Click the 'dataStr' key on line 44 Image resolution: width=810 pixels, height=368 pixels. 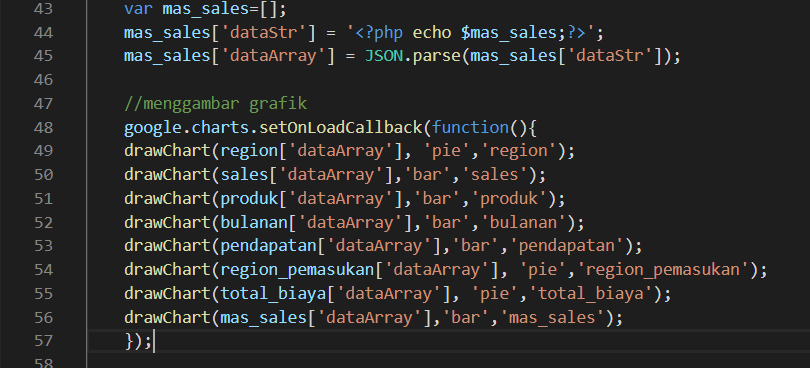(264, 33)
